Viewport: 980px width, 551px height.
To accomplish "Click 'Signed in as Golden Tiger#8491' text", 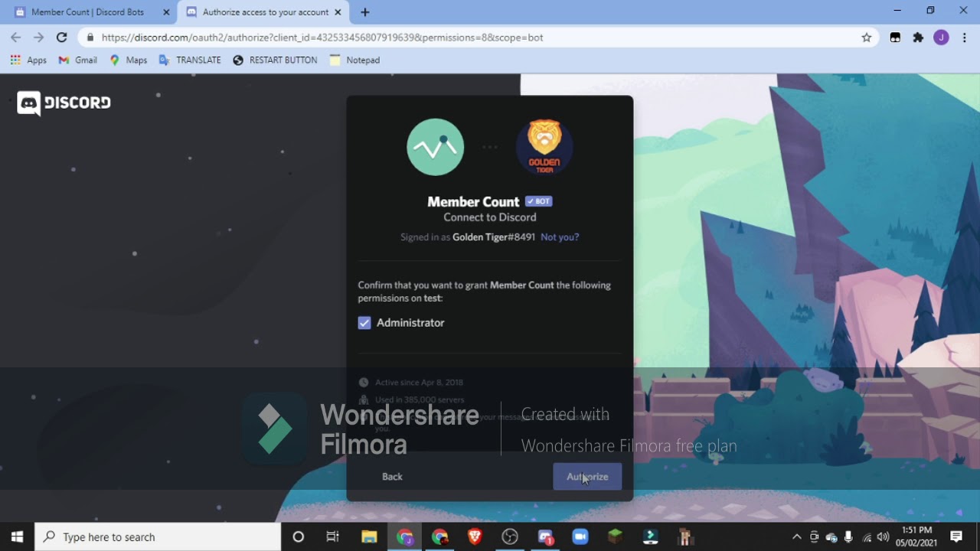I will click(468, 237).
